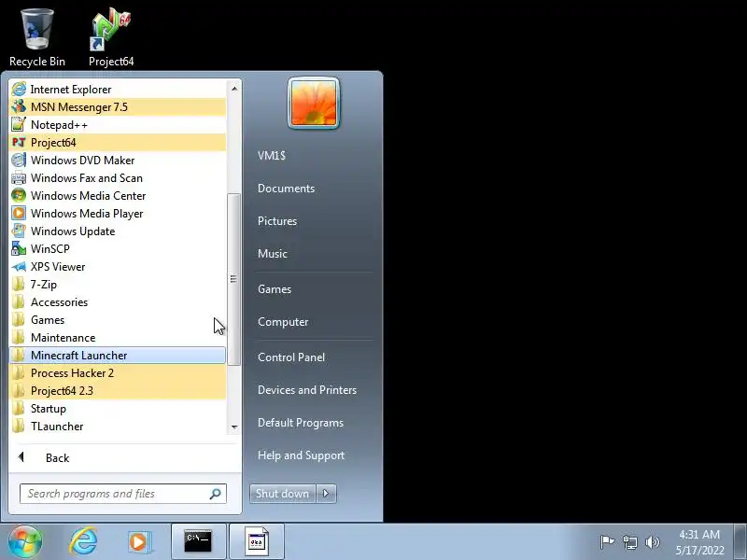Image resolution: width=747 pixels, height=560 pixels.
Task: Open the Recycle Bin desktop icon
Action: [37, 38]
